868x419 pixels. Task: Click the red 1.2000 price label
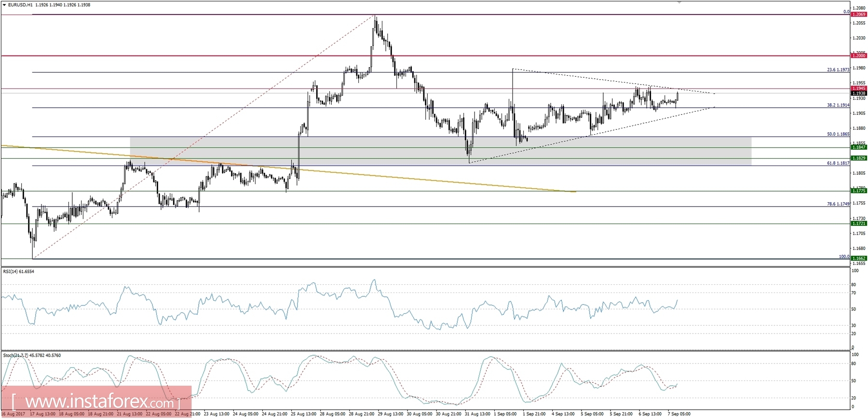click(859, 56)
